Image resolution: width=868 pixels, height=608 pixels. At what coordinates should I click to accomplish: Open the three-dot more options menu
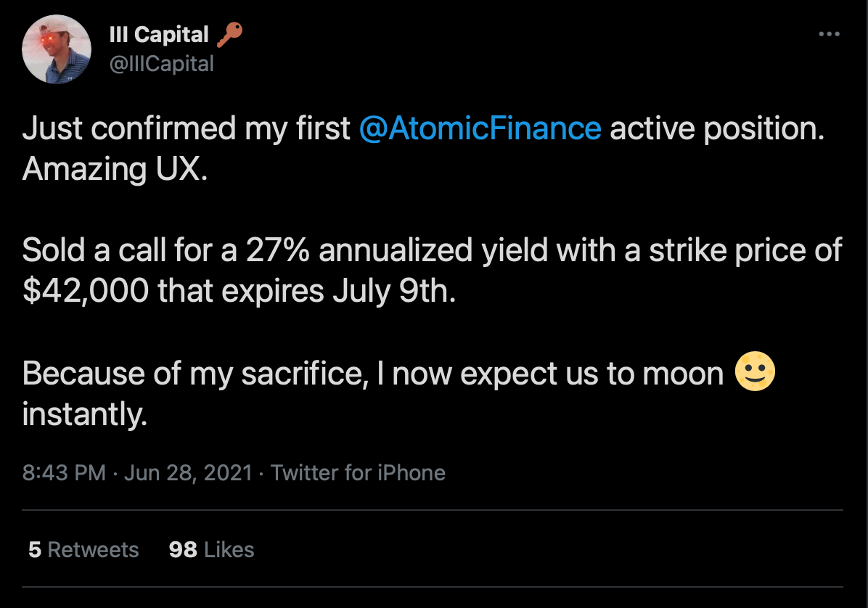point(829,34)
